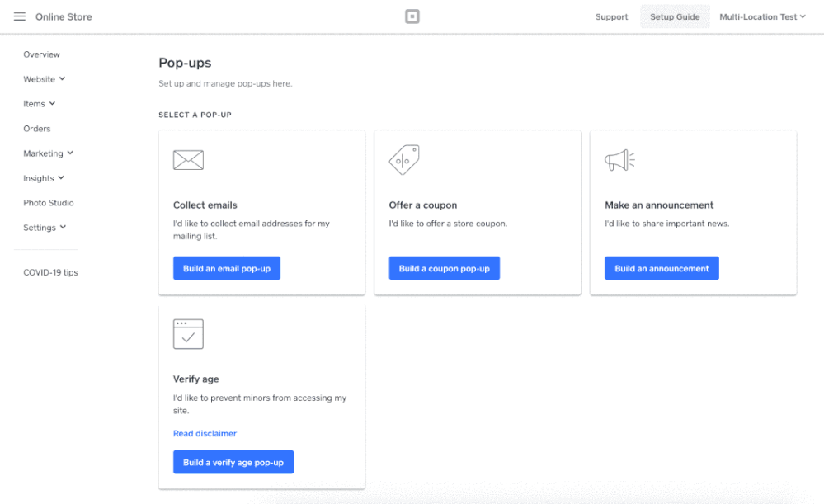Expand the Insights sidebar menu
This screenshot has width=824, height=504.
(x=44, y=178)
